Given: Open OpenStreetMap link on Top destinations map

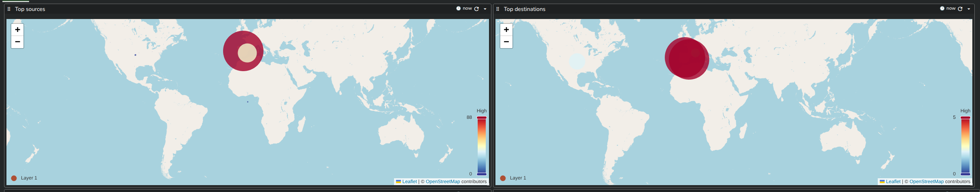Looking at the screenshot, I should [926, 181].
